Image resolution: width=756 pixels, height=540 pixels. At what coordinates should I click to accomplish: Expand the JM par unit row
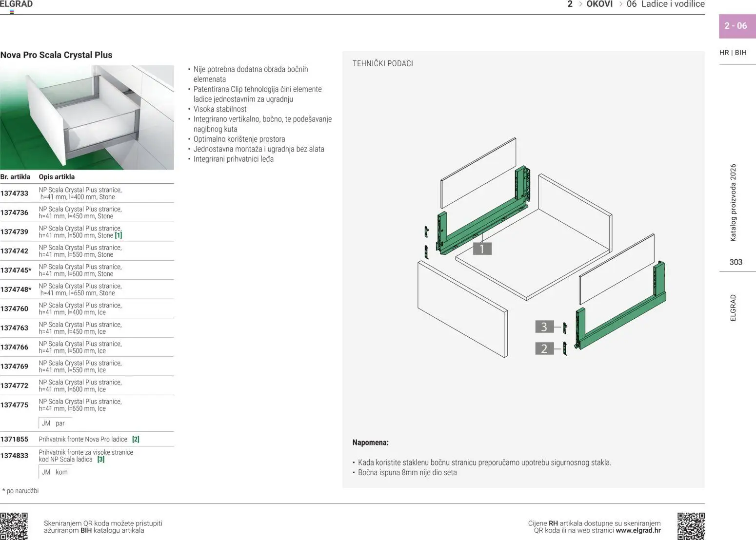[x=54, y=423]
